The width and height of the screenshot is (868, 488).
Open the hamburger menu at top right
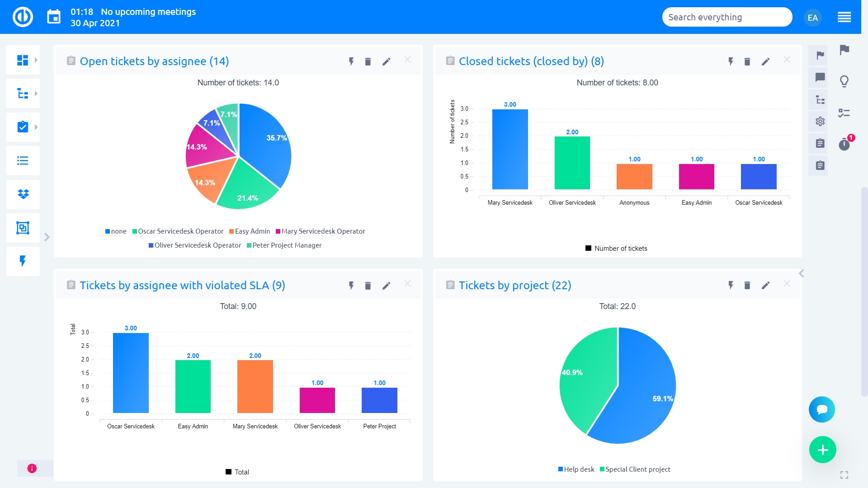844,17
